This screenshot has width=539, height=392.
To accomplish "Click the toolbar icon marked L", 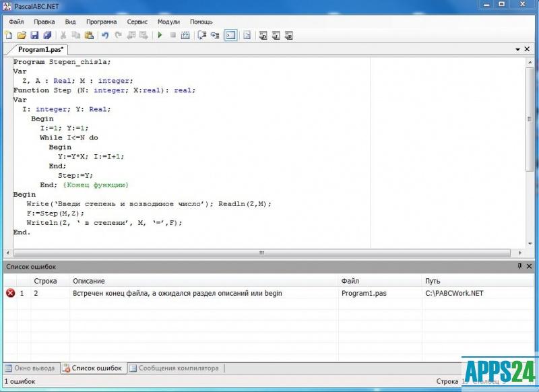I will point(276,35).
